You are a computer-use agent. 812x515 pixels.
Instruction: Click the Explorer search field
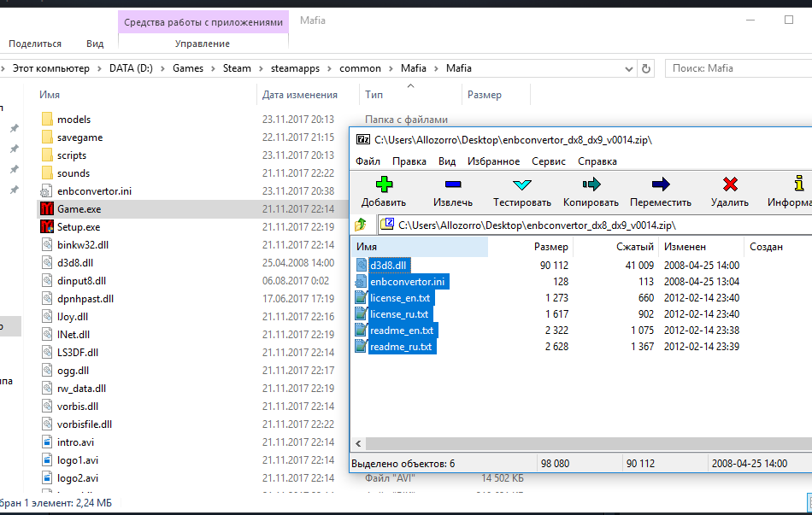point(738,68)
